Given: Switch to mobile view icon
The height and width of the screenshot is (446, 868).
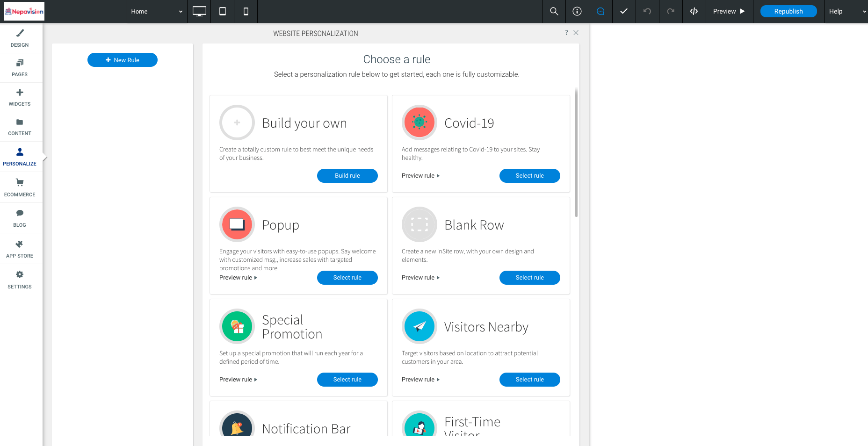Looking at the screenshot, I should [x=246, y=11].
